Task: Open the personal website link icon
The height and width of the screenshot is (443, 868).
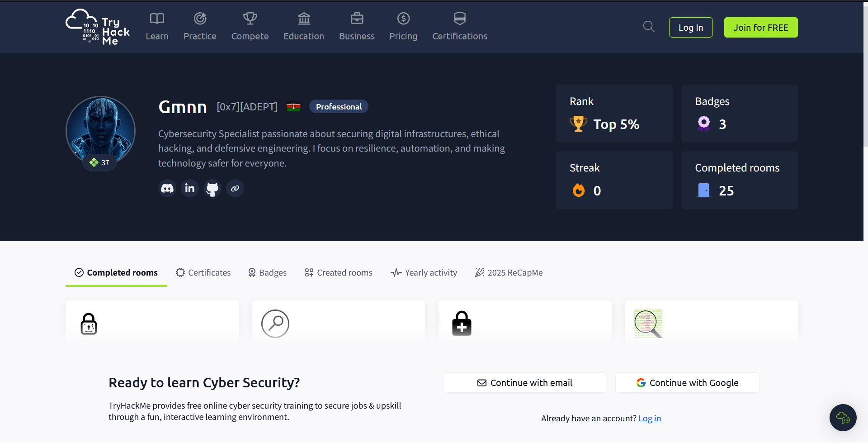Action: click(x=235, y=188)
